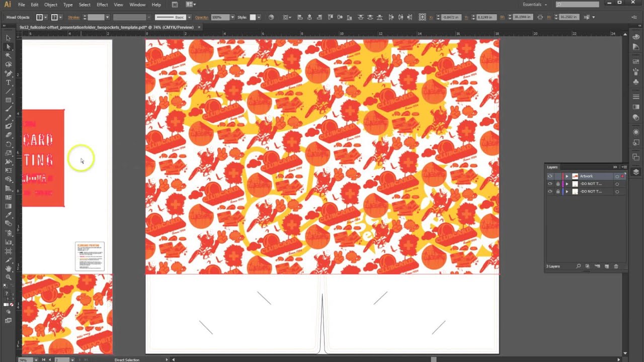Open the Arrange Documents dropdown
644x362 pixels.
191,5
